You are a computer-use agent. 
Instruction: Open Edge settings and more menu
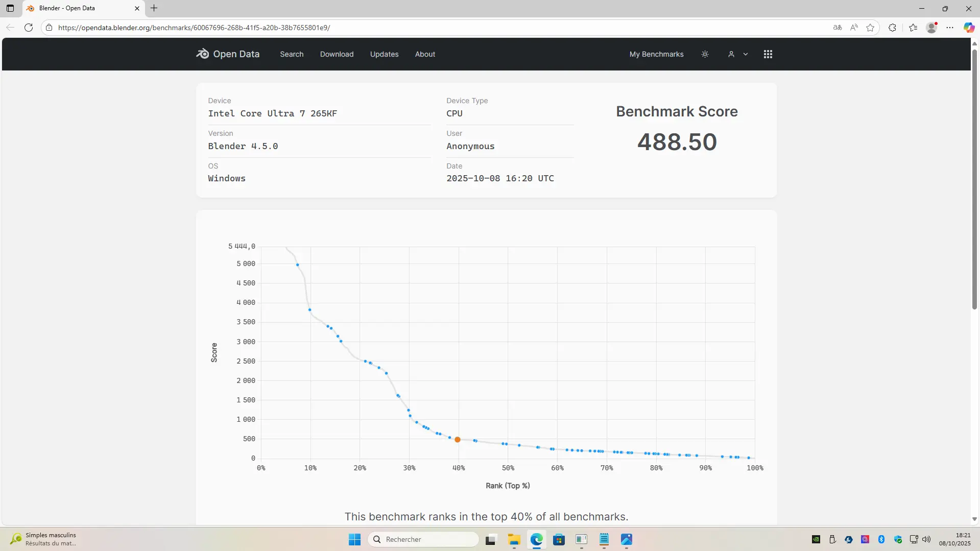point(950,28)
